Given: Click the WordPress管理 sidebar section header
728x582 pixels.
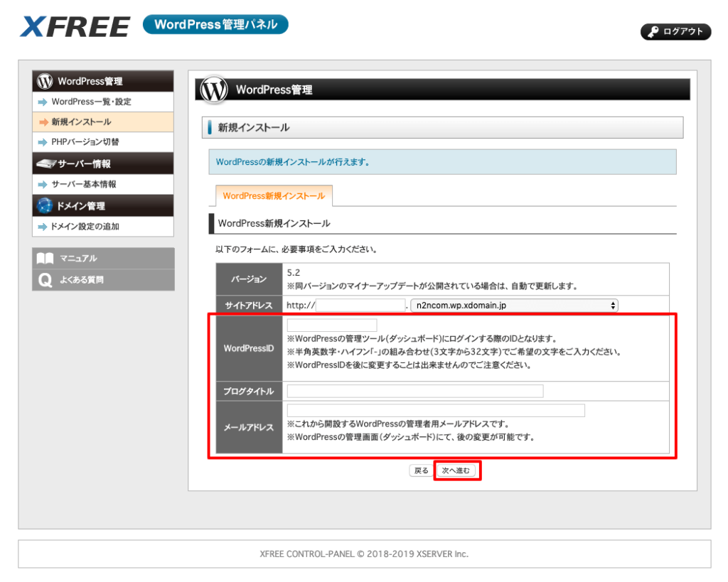Looking at the screenshot, I should (x=103, y=81).
